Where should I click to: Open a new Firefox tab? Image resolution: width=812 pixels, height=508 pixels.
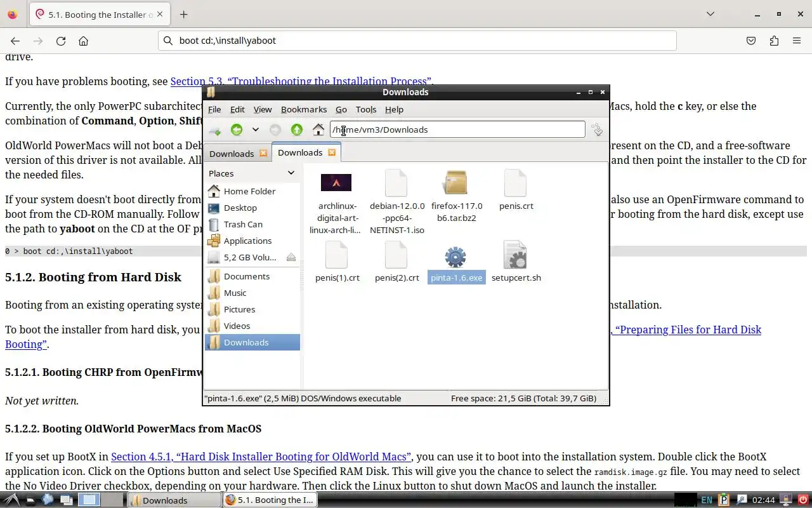183,14
